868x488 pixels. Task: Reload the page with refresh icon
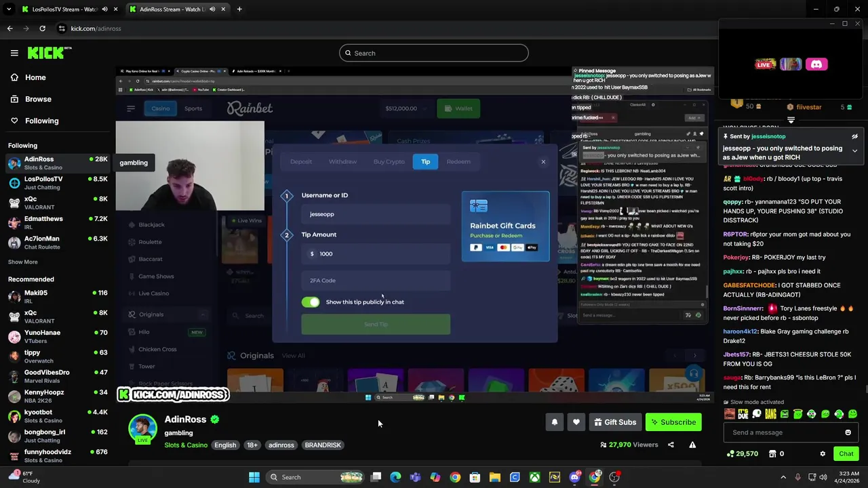pos(42,28)
